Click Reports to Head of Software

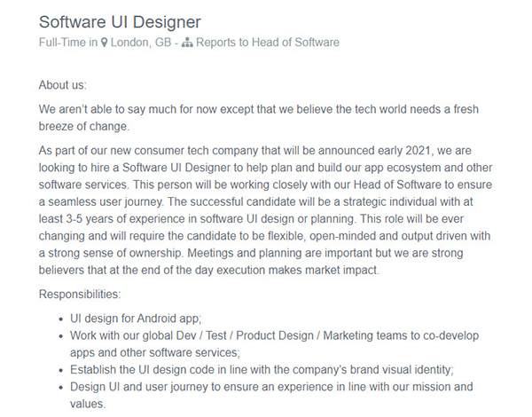268,43
